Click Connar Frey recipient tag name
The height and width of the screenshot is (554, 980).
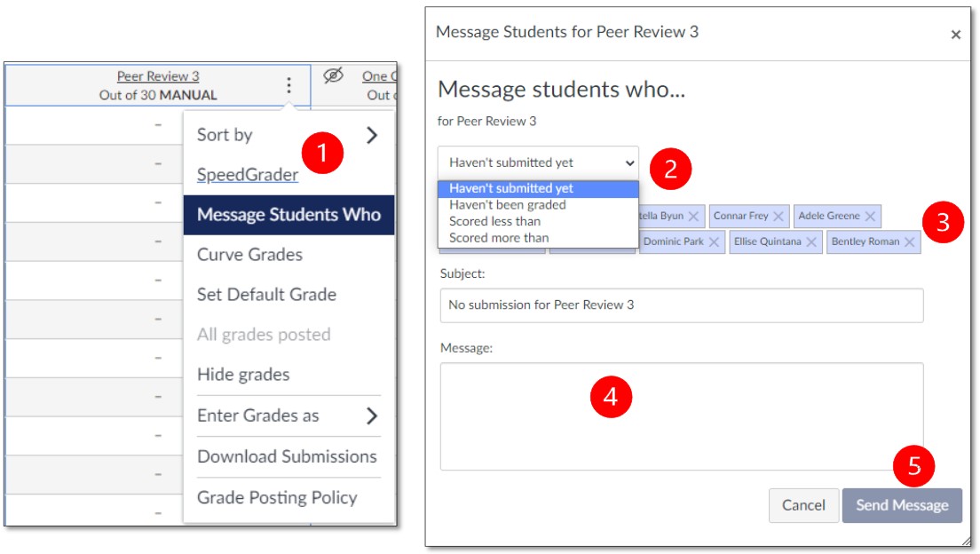[x=740, y=216]
